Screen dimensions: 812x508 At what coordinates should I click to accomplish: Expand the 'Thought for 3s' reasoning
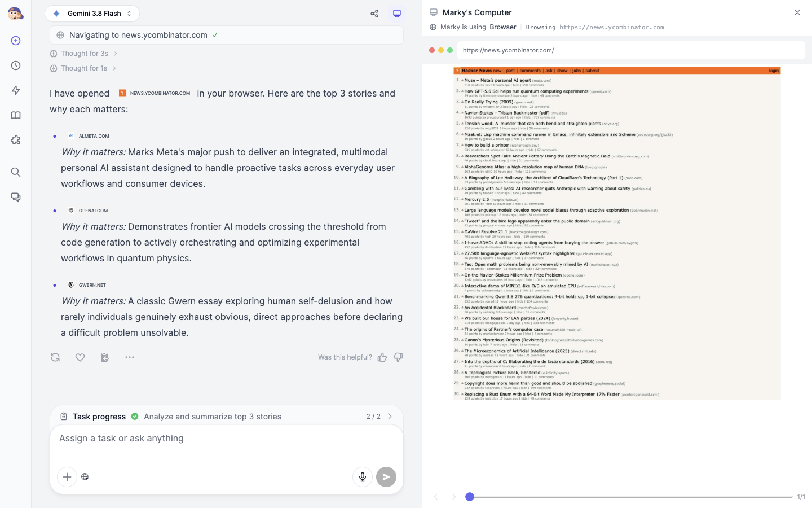click(x=83, y=54)
